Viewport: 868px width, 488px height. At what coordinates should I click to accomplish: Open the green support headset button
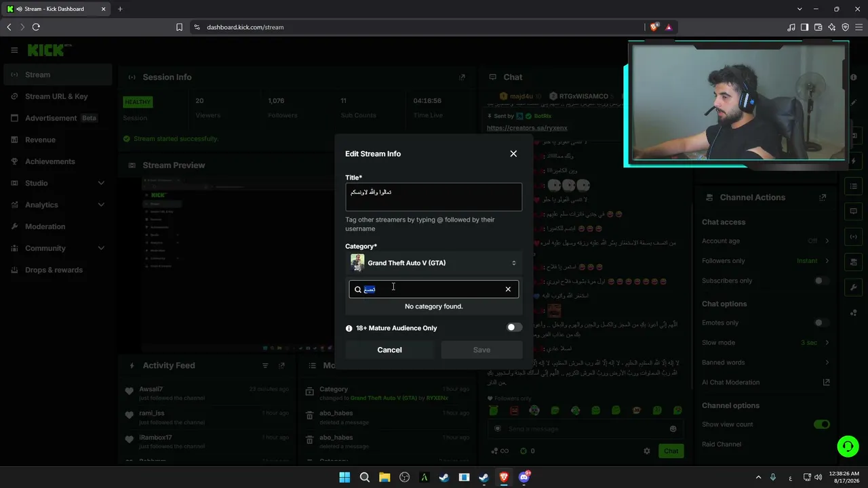click(848, 446)
